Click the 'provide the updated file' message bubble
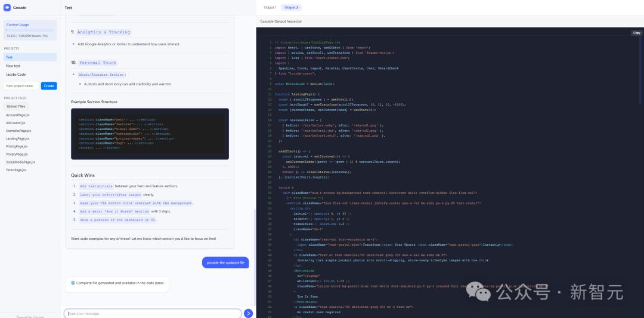 (x=225, y=263)
